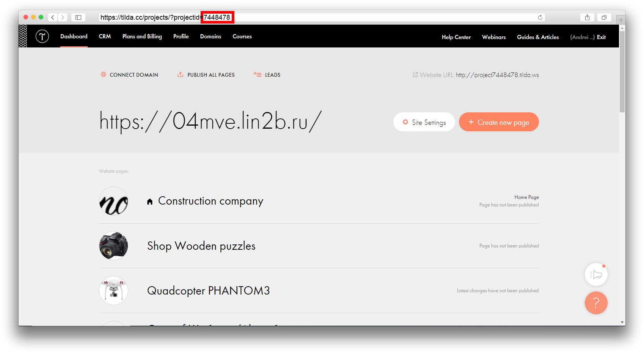
Task: Click the Safari share icon
Action: [x=587, y=17]
